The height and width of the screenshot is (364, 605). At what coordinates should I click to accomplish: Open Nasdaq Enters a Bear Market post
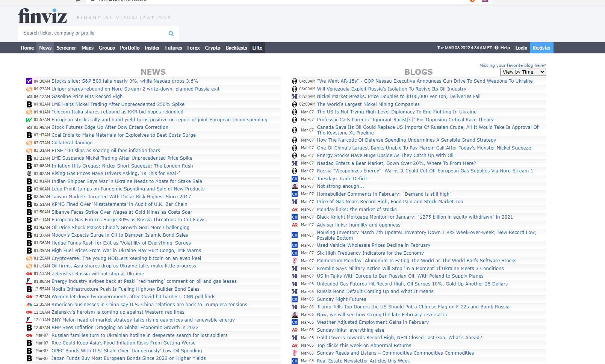[396, 163]
